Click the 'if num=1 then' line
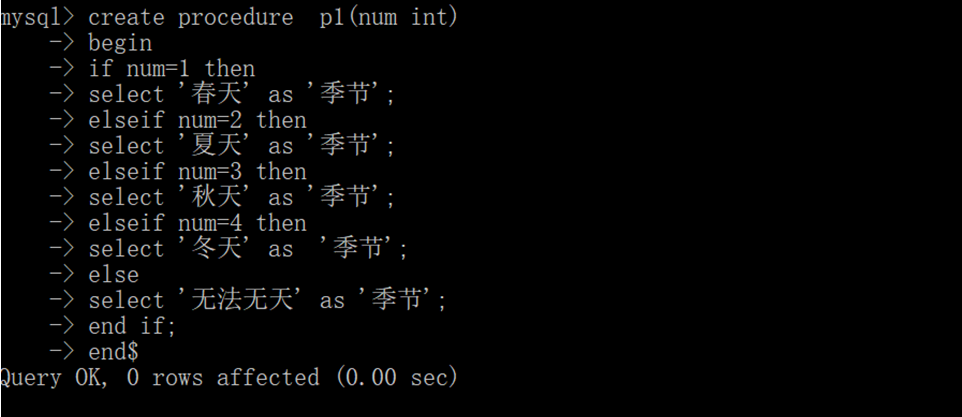 pos(171,69)
